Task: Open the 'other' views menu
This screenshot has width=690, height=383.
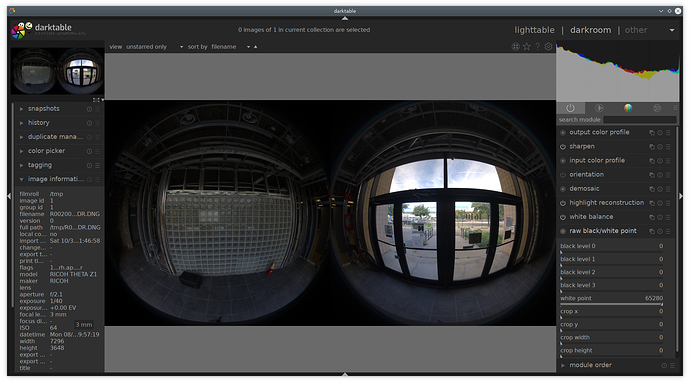Action: click(636, 30)
